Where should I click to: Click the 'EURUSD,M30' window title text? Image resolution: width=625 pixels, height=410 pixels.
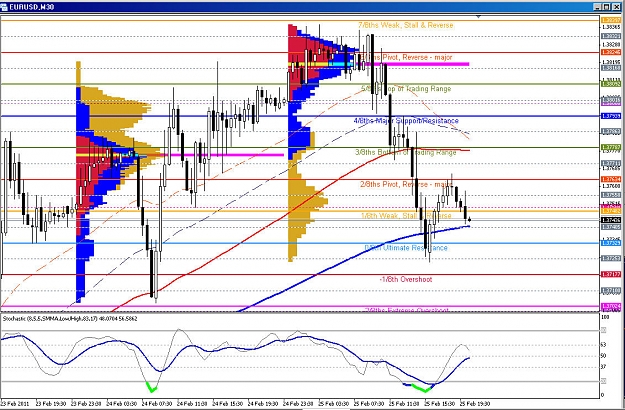(x=31, y=7)
